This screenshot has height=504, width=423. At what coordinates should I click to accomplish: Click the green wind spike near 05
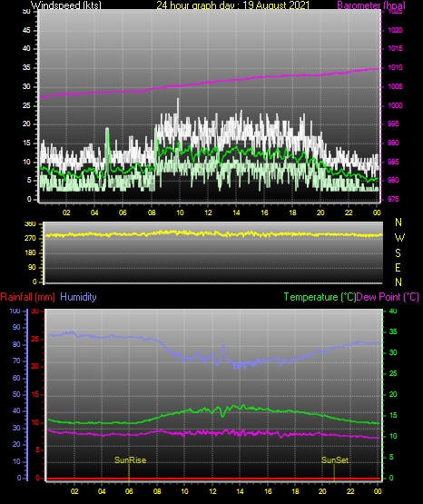coord(107,144)
